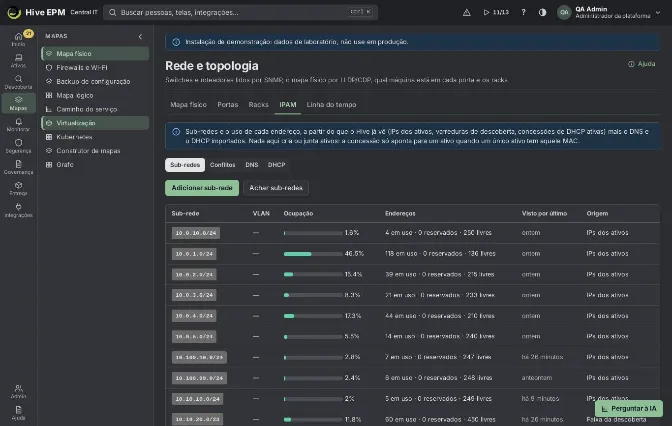Open Firewalls e Wi-Fi in Mapas menu
Viewport: 672px width, 426px height.
[95, 67]
